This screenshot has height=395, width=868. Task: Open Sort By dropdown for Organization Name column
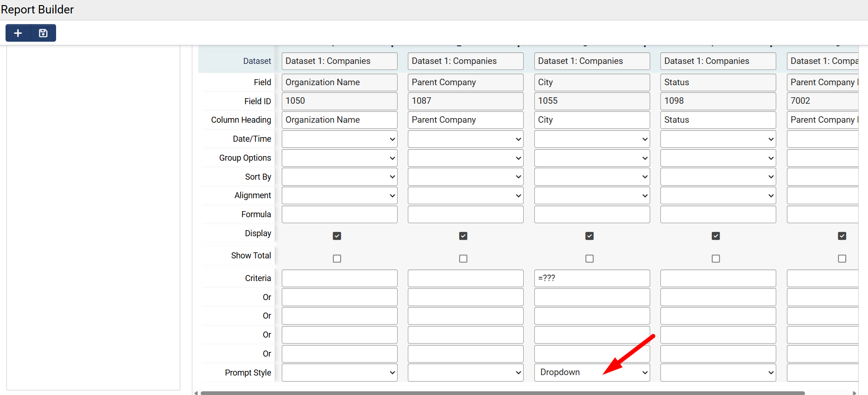point(339,177)
